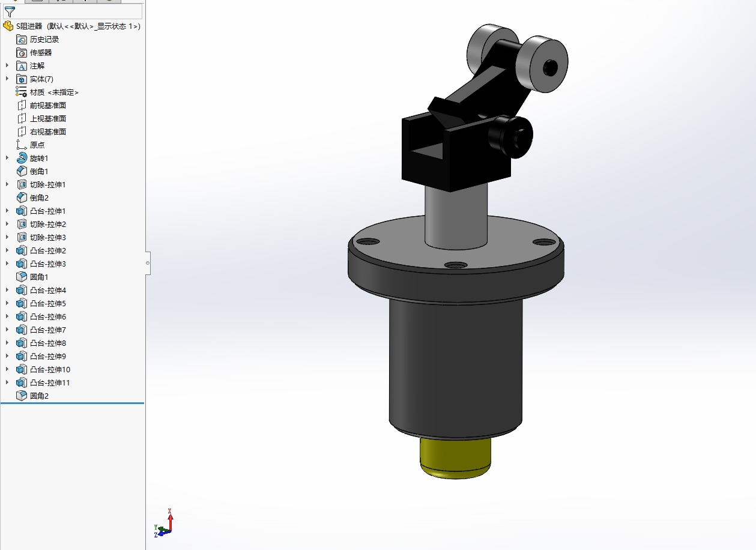Select the 右视基准面 plane icon
The width and height of the screenshot is (756, 550).
(x=22, y=131)
